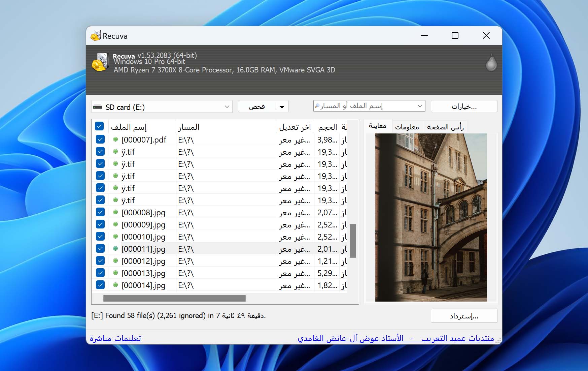
Task: Click green status dot for [000009].jpg
Action: [x=115, y=224]
